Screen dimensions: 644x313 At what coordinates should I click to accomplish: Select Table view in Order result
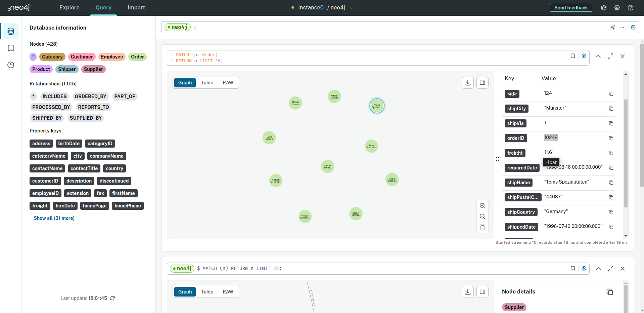click(207, 83)
